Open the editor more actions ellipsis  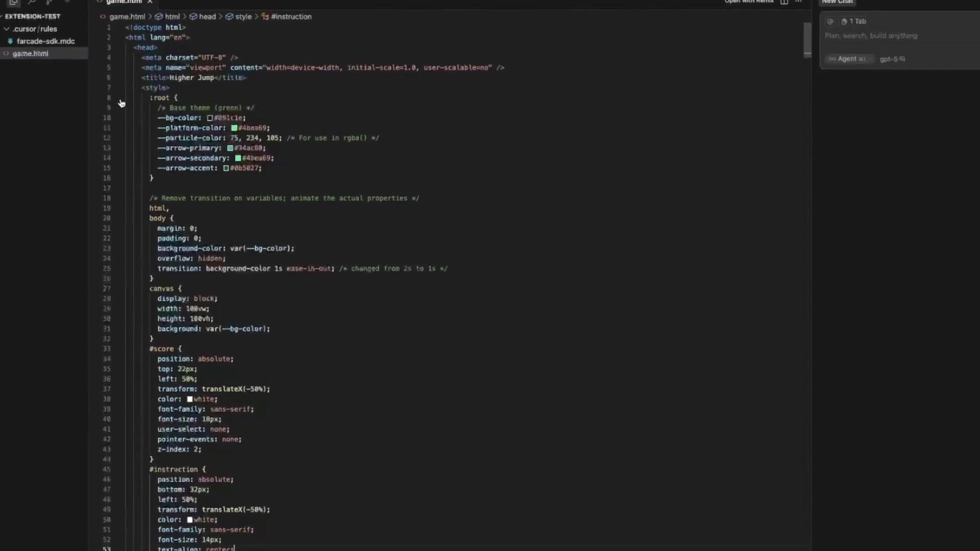click(x=798, y=2)
